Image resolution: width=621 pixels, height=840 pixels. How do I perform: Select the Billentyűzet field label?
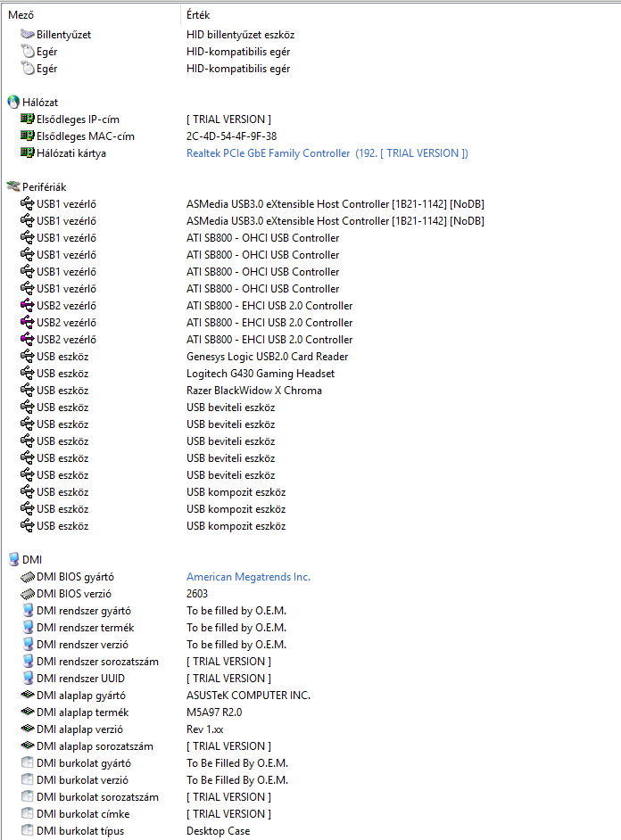[x=63, y=35]
